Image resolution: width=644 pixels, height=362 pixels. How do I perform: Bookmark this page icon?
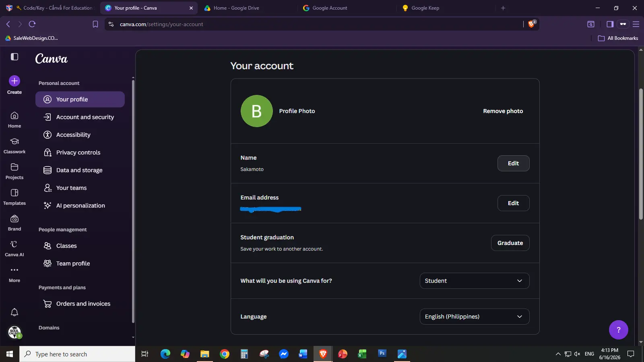(95, 24)
